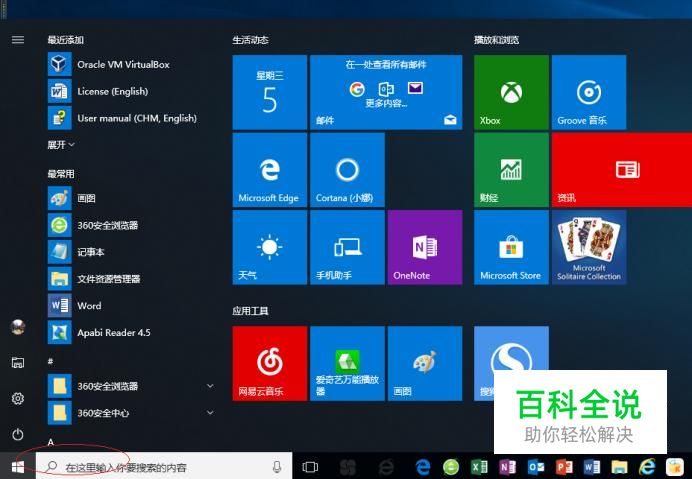The height and width of the screenshot is (479, 692).
Task: Expand the recently added list with 展开
Action: (x=61, y=145)
